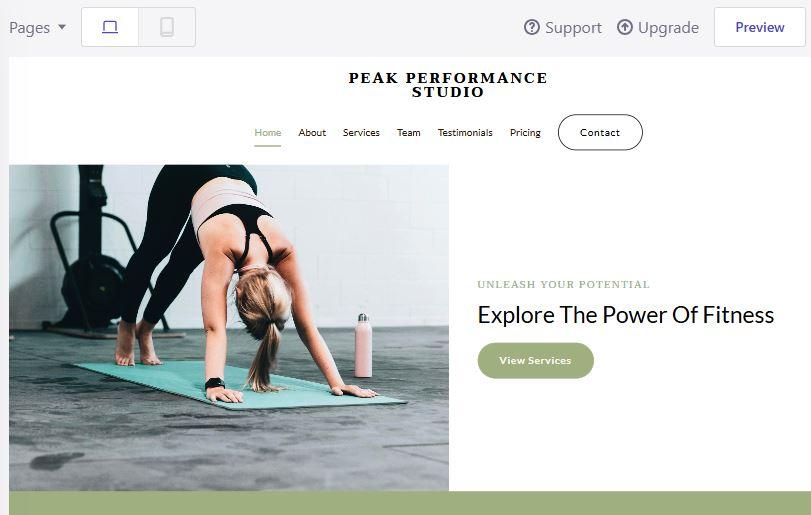Select the Home navigation item
Image resolution: width=811 pixels, height=515 pixels.
pos(267,132)
